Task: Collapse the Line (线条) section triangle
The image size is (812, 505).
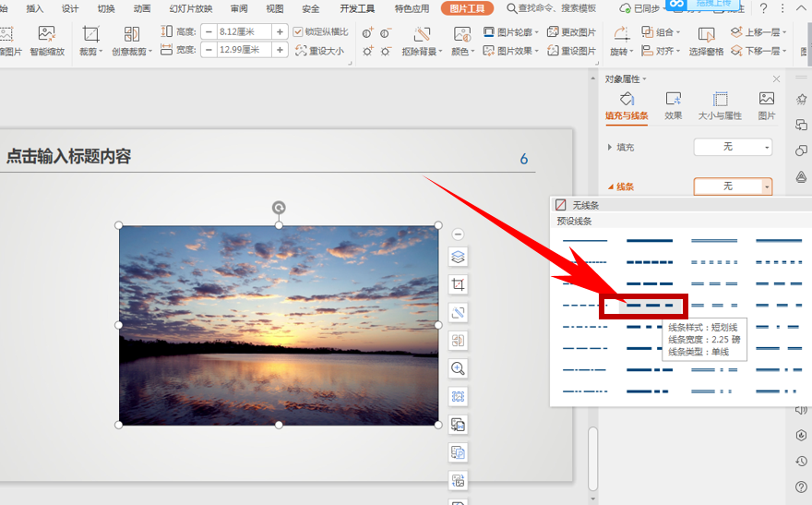Action: point(611,186)
